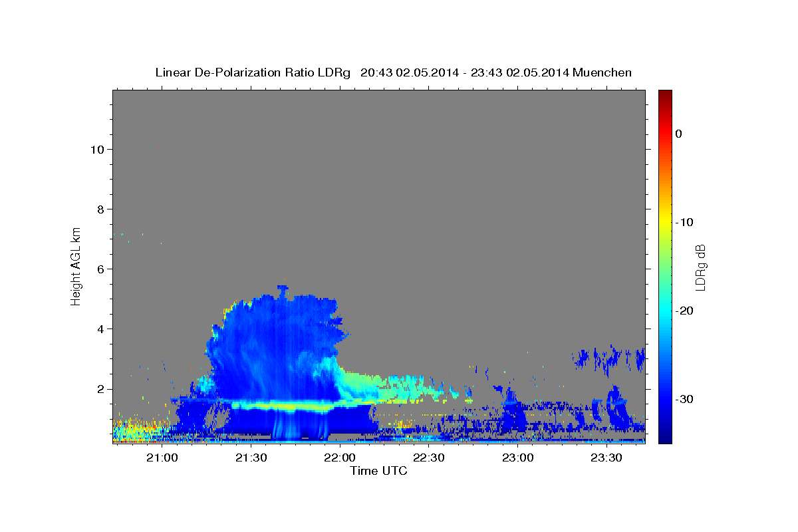Click the 21:30 time tick label

click(x=251, y=458)
